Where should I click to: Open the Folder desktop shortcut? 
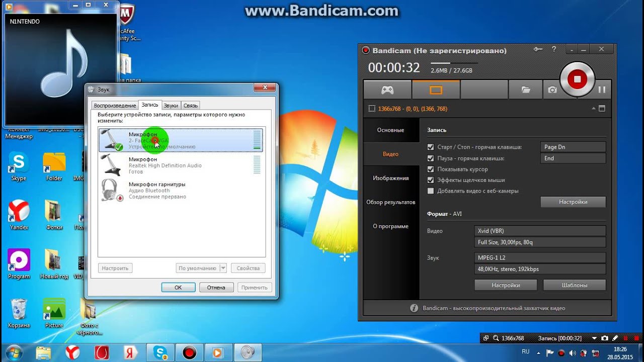pyautogui.click(x=54, y=167)
